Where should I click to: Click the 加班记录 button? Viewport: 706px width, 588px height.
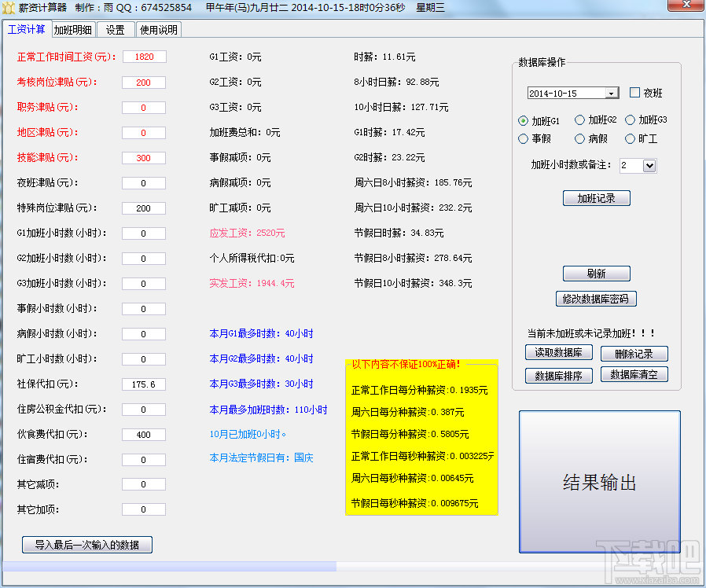click(x=596, y=198)
